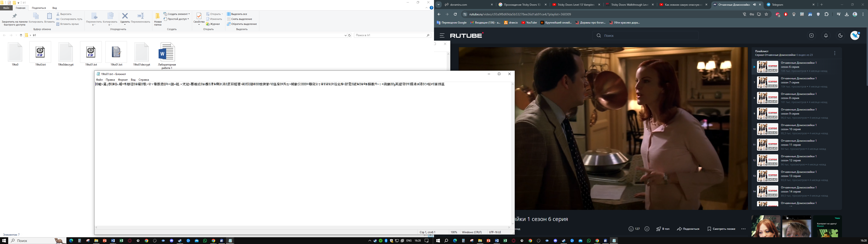
Task: Open Explorer help question mark icon
Action: [x=431, y=8]
